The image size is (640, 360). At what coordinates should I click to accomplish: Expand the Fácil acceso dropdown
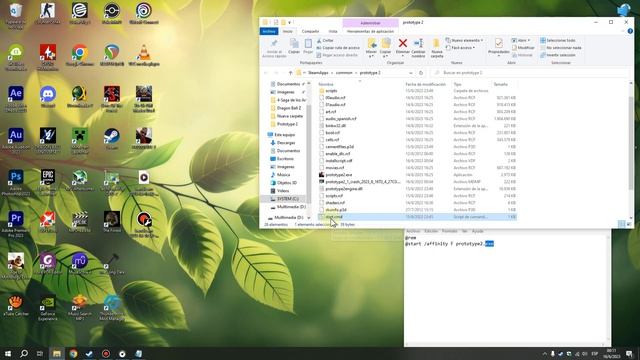[460, 48]
